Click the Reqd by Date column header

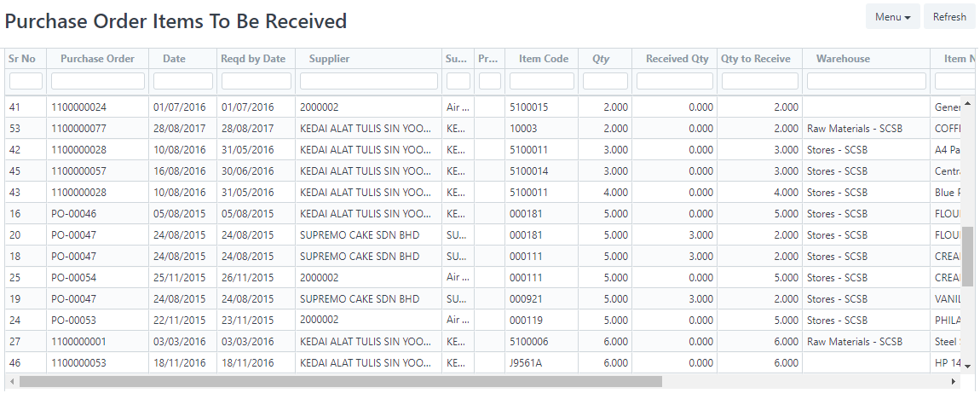point(253,59)
